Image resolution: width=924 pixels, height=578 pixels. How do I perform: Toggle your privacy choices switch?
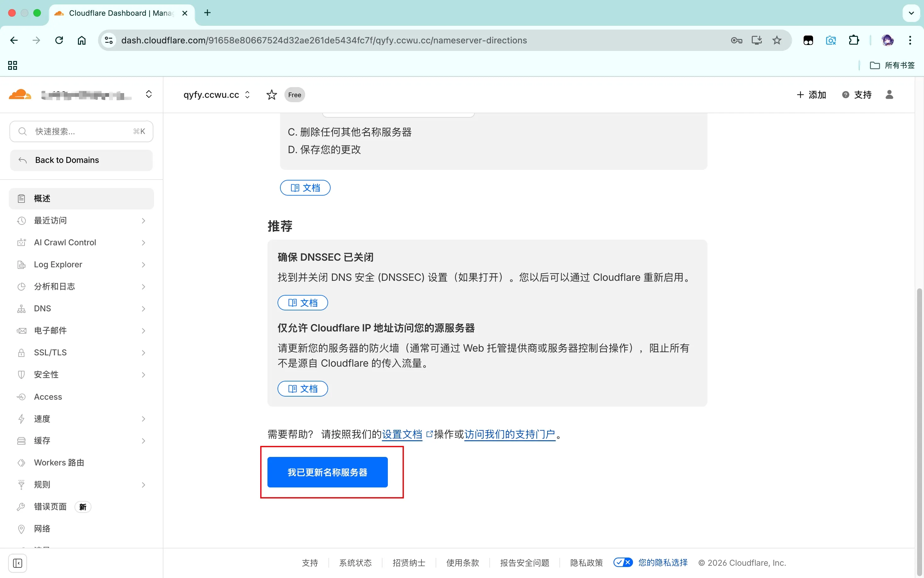click(623, 562)
